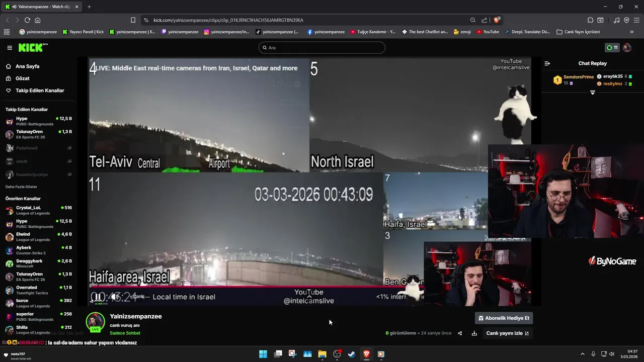Expand Daha Fazla Göster
Viewport: 644px width, 362px height.
click(21, 187)
